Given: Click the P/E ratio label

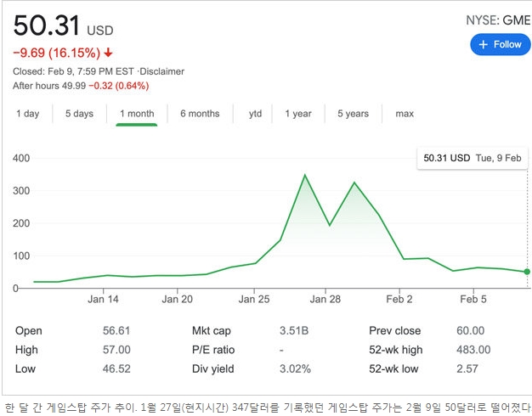Looking at the screenshot, I should 213,350.
